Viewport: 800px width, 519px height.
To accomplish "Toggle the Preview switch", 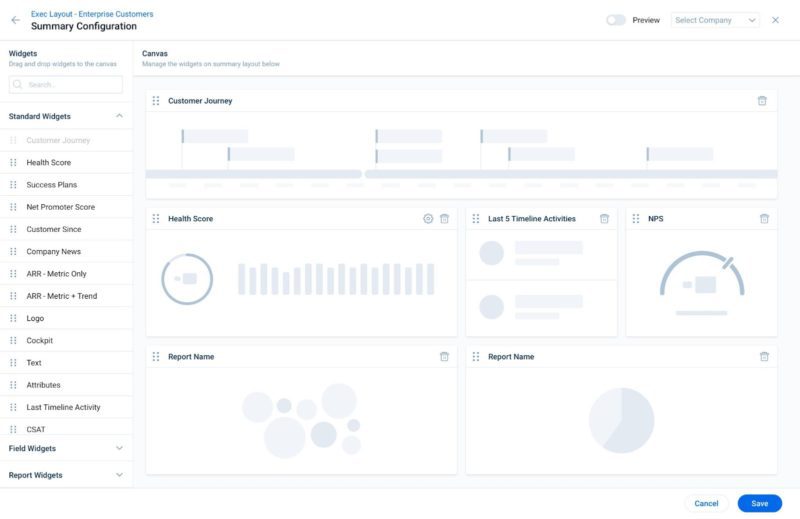I will [616, 20].
